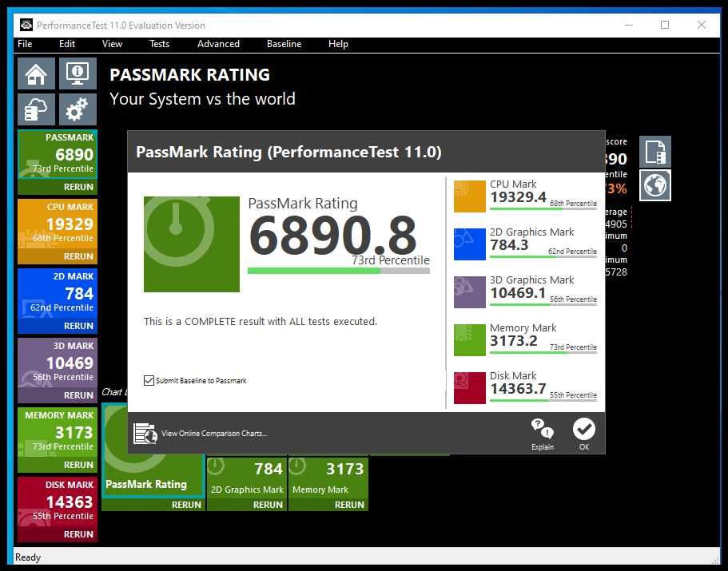The width and height of the screenshot is (728, 571).
Task: Toggle Submit Baseline to Passmark checkbox
Action: pos(149,380)
